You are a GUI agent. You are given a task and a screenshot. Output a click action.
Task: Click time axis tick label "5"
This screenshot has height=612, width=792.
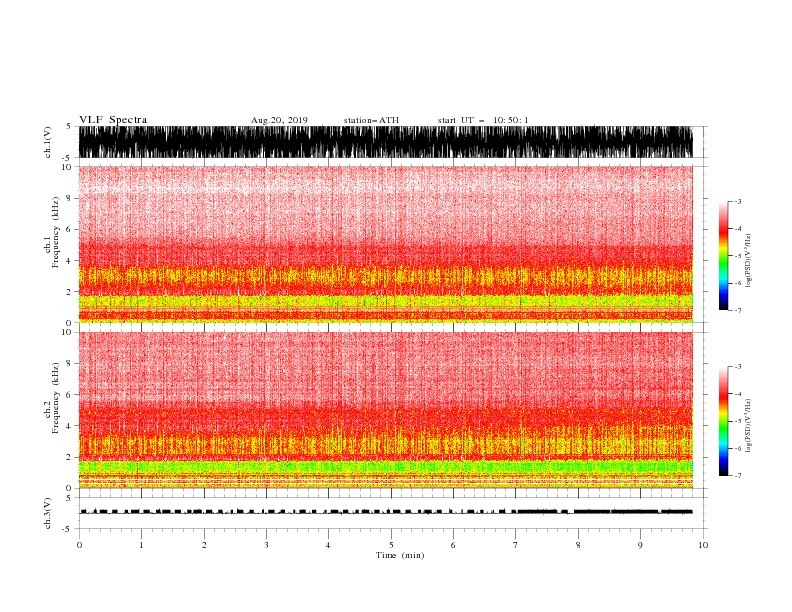coord(391,545)
